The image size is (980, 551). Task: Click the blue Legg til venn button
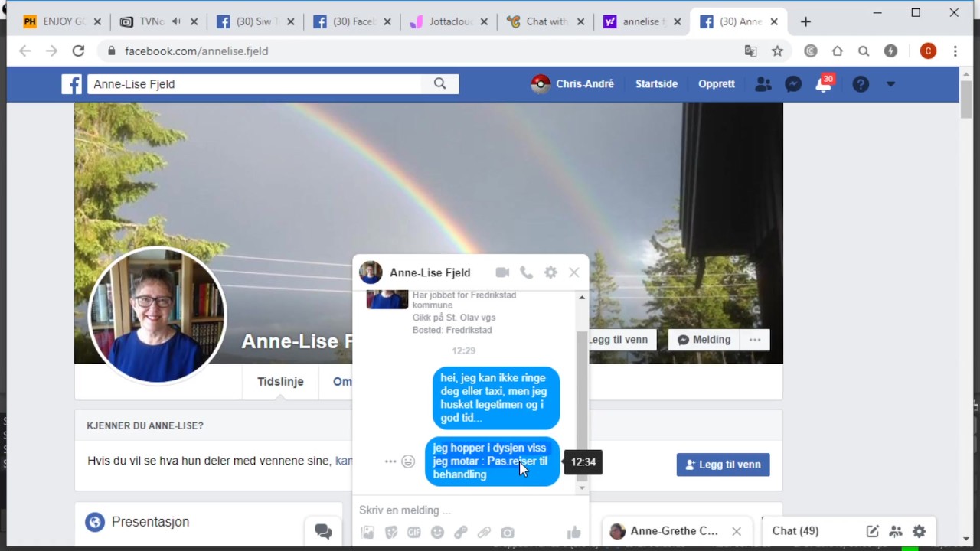(723, 465)
